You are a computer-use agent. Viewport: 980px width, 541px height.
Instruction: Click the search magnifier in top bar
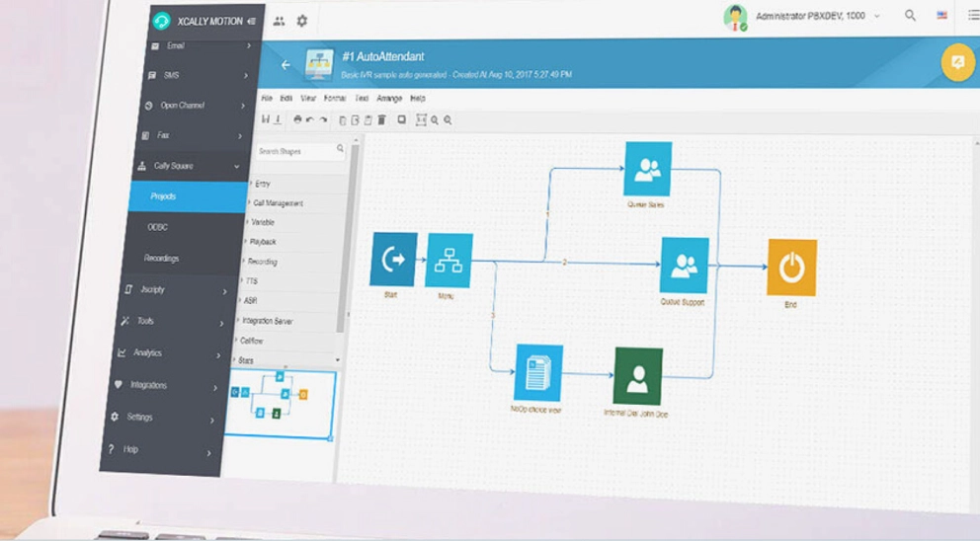pyautogui.click(x=910, y=16)
